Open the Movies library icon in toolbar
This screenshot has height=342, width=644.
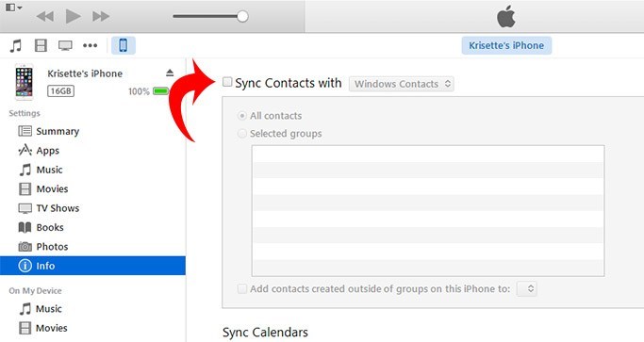point(41,45)
